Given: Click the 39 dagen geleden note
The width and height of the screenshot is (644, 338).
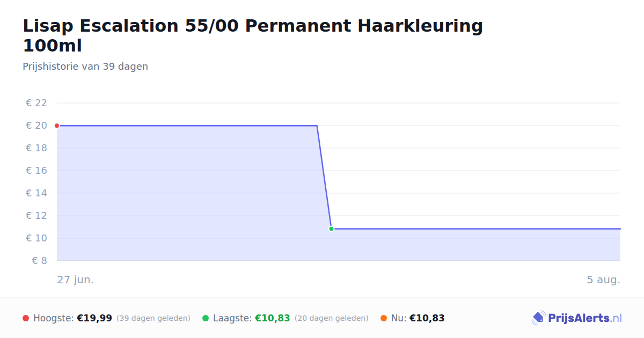Looking at the screenshot, I should [x=153, y=318].
